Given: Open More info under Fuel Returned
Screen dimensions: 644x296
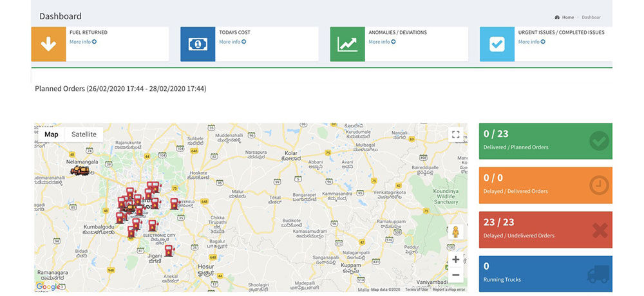Looking at the screenshot, I should point(82,42).
